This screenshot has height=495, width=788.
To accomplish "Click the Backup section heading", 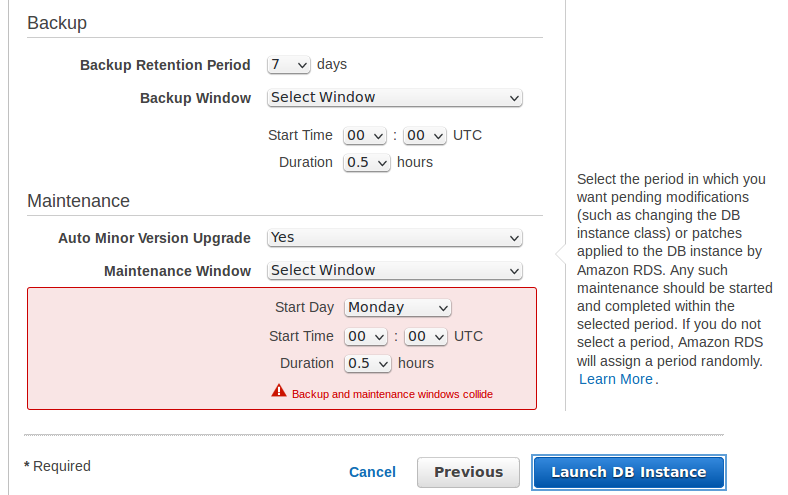I will point(57,23).
